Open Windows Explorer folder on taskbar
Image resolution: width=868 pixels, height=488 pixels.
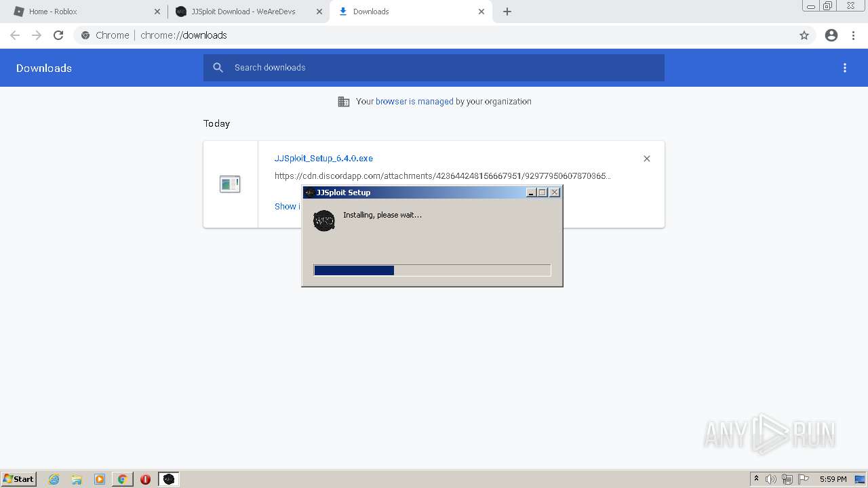[77, 479]
